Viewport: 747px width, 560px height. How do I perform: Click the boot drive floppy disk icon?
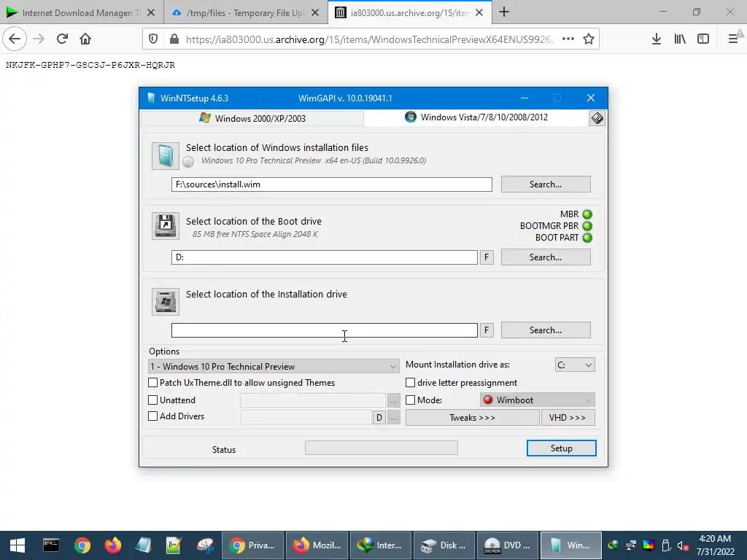[166, 226]
